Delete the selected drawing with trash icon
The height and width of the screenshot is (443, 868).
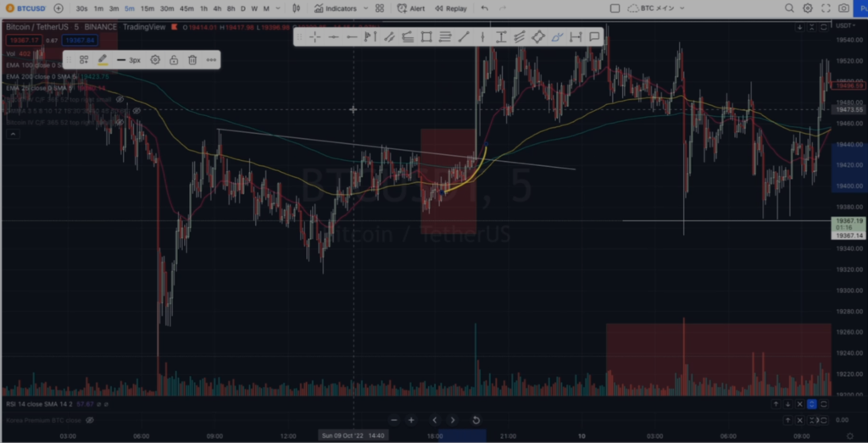click(x=192, y=60)
